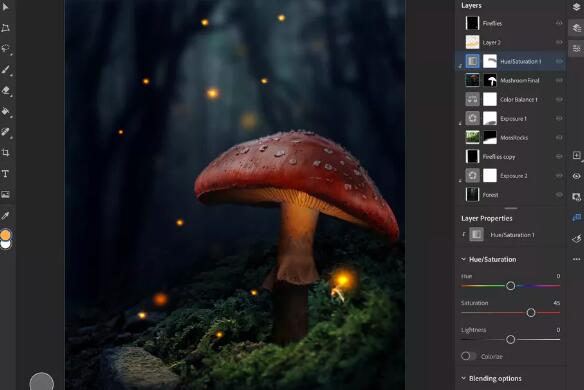Select the Crop tool
This screenshot has width=584, height=390.
click(x=5, y=153)
